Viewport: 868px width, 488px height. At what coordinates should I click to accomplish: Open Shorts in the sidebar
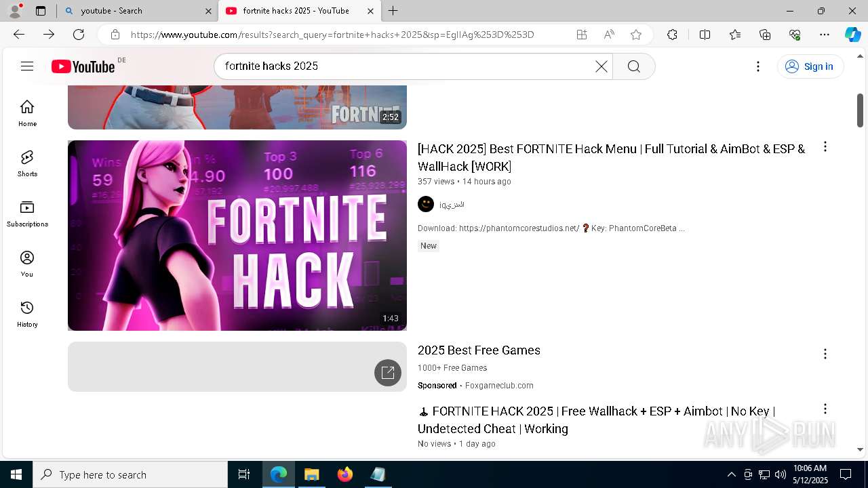pyautogui.click(x=27, y=163)
